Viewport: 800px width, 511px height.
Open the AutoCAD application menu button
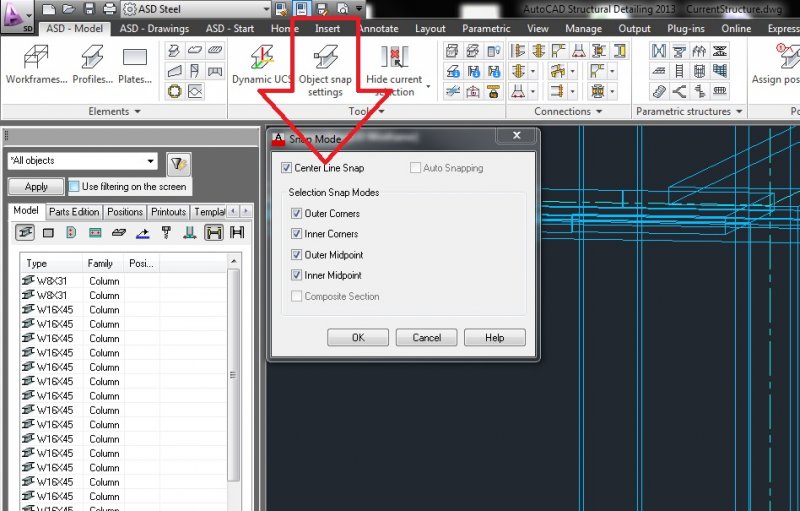(17, 15)
